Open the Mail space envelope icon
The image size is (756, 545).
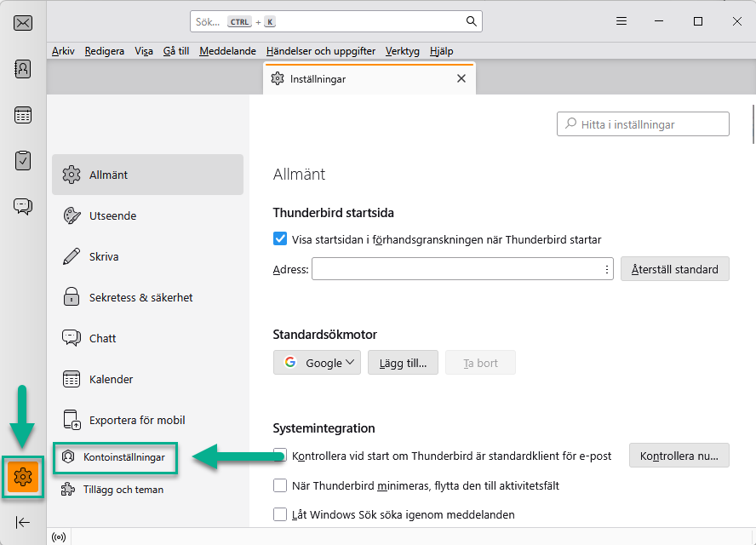23,23
